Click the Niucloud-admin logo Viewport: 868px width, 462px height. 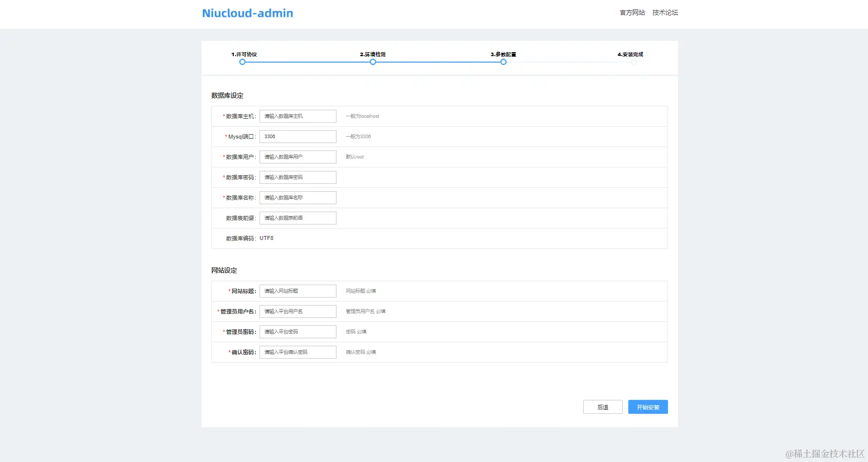coord(248,13)
